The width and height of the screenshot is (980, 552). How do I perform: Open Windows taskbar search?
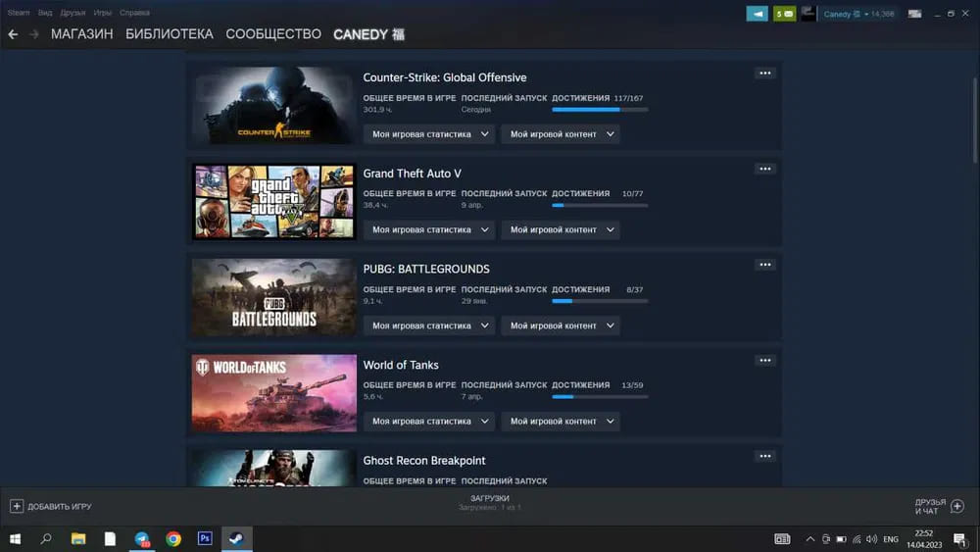[46, 538]
